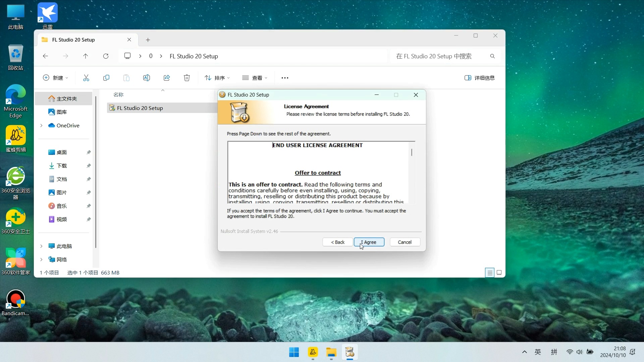Go back with Explorer back arrow
The image size is (644, 362).
click(x=46, y=56)
